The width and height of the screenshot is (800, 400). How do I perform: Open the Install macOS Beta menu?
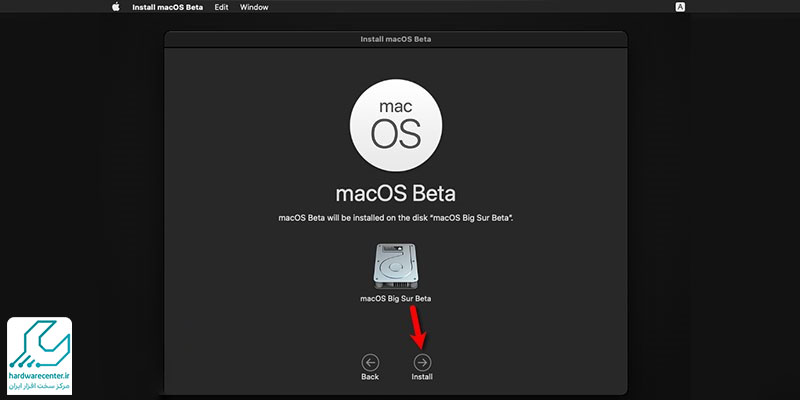click(167, 7)
